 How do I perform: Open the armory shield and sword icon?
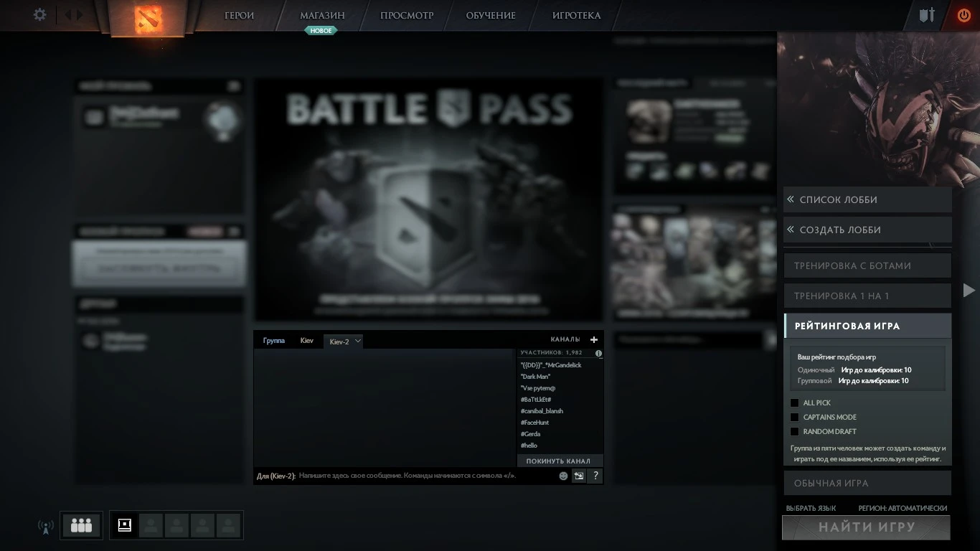[928, 15]
